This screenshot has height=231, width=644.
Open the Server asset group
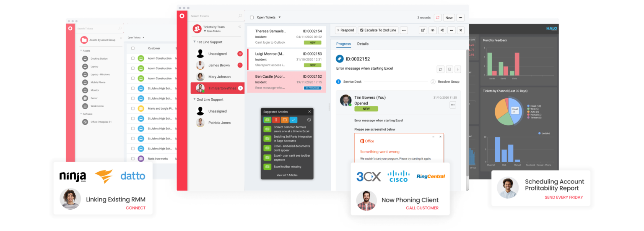tap(94, 98)
